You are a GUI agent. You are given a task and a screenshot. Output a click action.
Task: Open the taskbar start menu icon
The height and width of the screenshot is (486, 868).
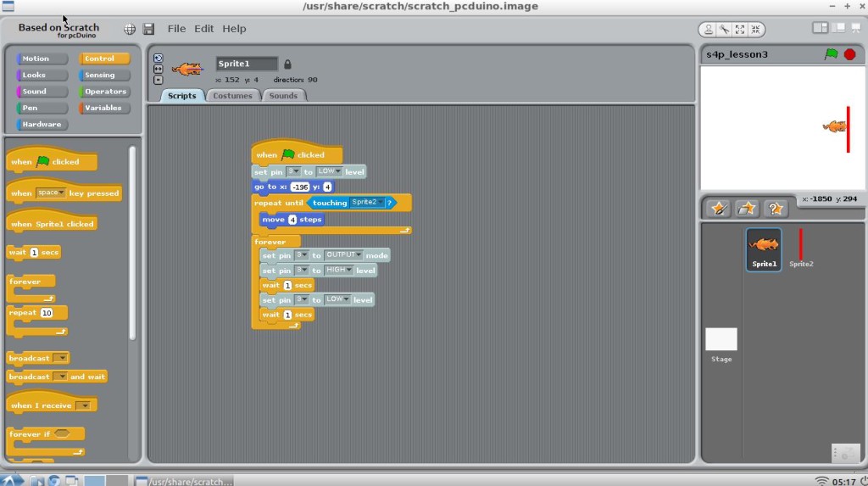[x=12, y=480]
